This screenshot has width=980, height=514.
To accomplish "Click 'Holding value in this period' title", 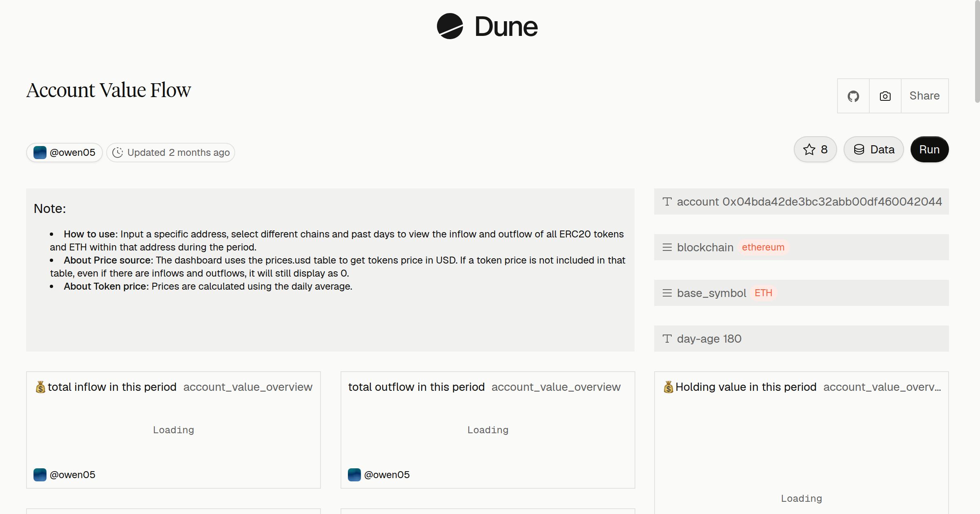I will coord(746,387).
